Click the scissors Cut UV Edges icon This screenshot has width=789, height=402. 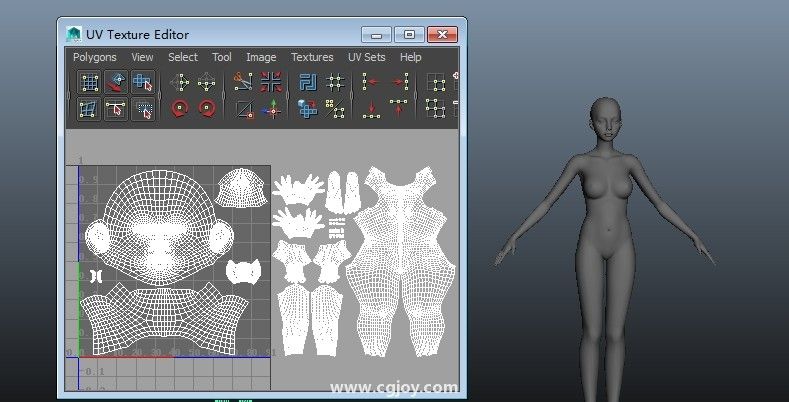tap(243, 82)
